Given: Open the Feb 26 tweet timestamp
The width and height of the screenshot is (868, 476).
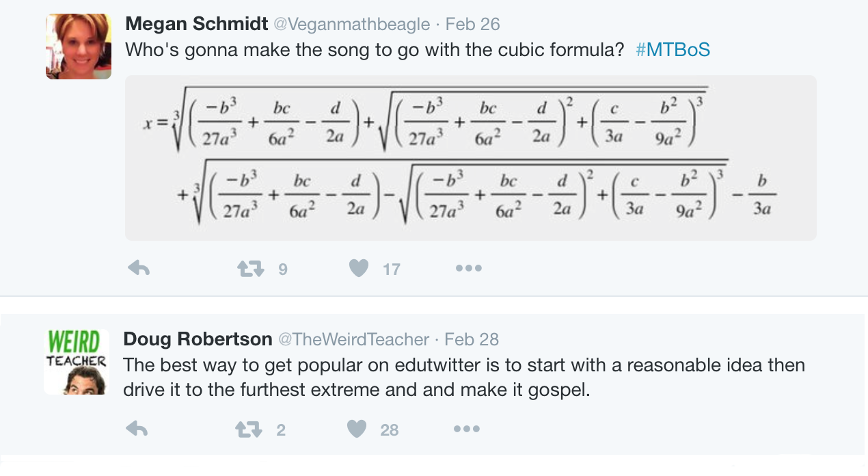Looking at the screenshot, I should pos(472,25).
